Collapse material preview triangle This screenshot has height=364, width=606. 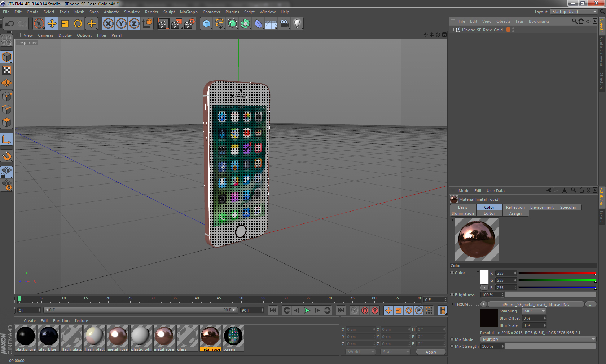[452, 219]
